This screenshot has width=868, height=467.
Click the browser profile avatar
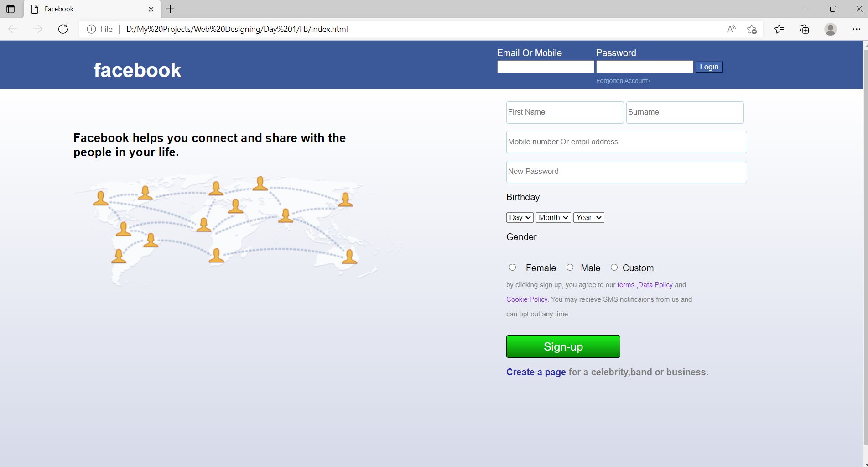[831, 29]
